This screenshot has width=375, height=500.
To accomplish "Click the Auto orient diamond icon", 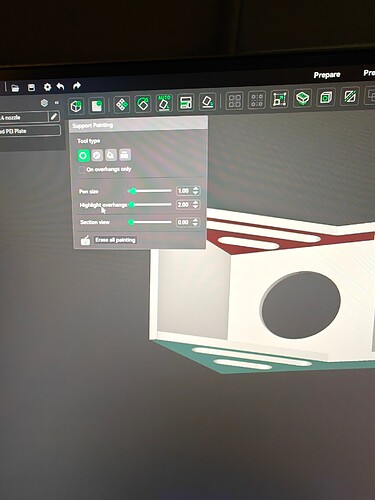I will tap(122, 105).
